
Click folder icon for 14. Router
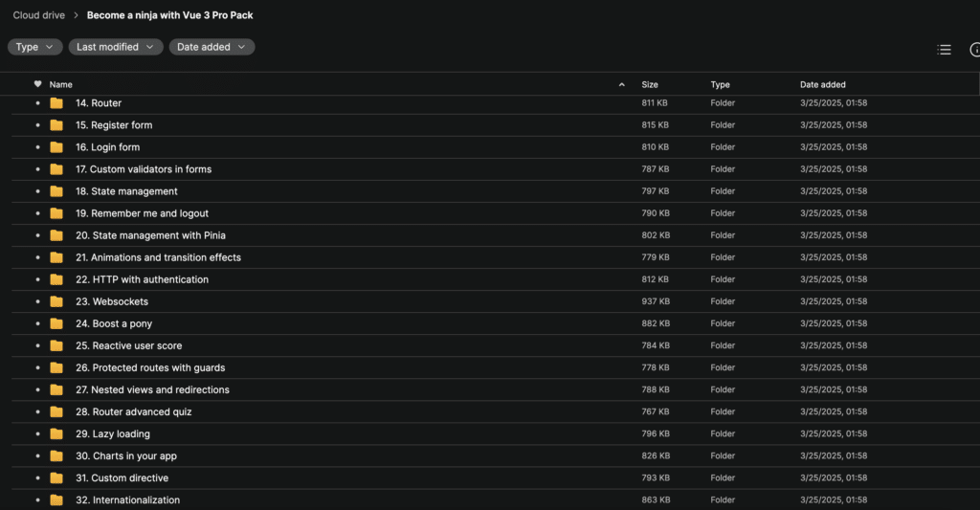click(56, 103)
